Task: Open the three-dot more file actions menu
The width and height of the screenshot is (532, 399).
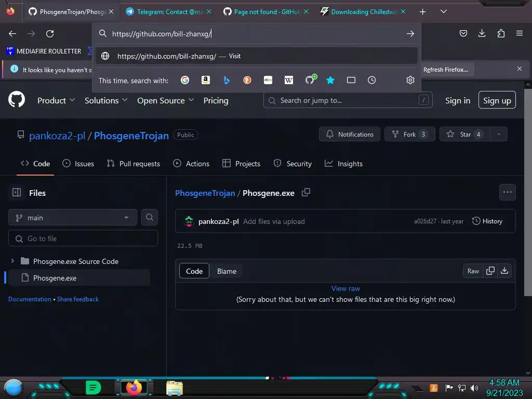Action: coord(508,192)
